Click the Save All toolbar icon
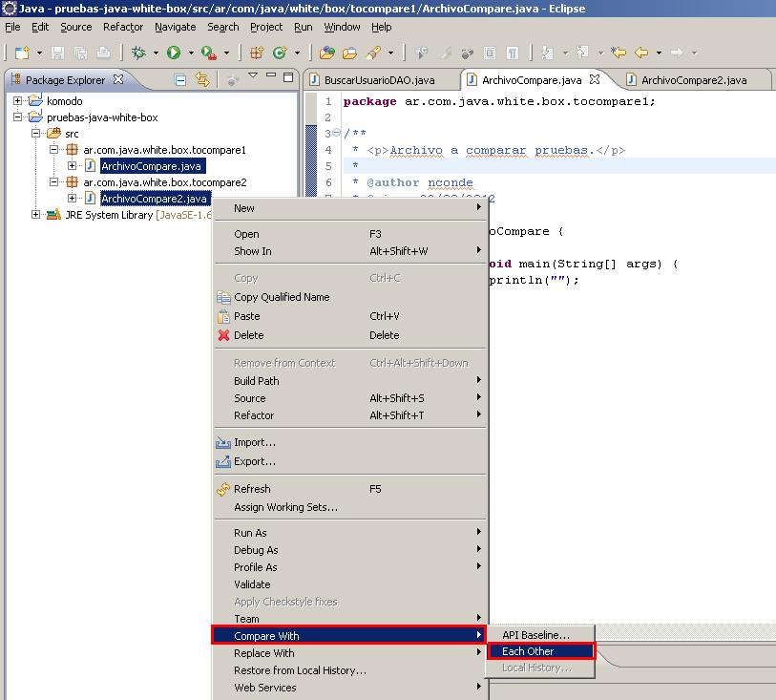This screenshot has height=700, width=776. [x=80, y=53]
